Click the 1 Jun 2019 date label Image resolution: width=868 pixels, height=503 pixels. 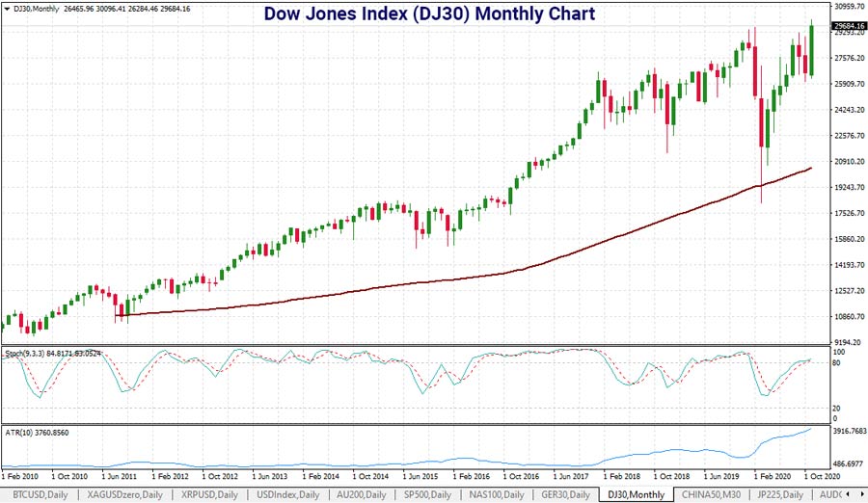click(x=721, y=476)
